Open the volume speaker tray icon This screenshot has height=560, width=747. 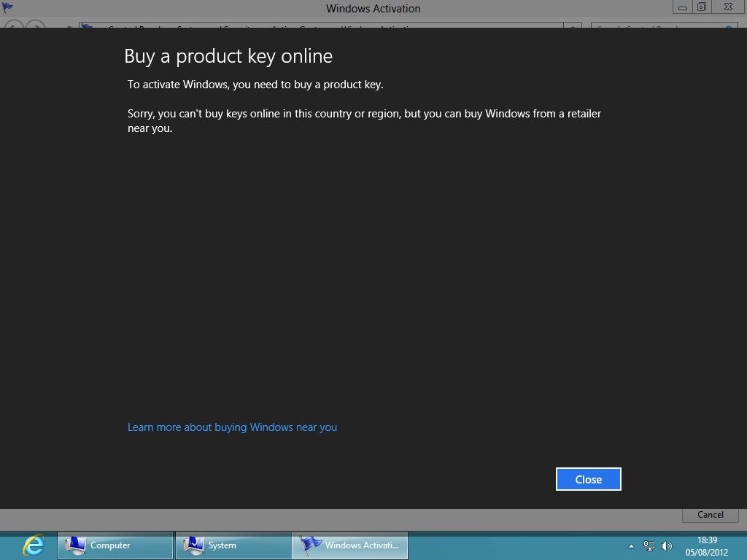tap(666, 546)
